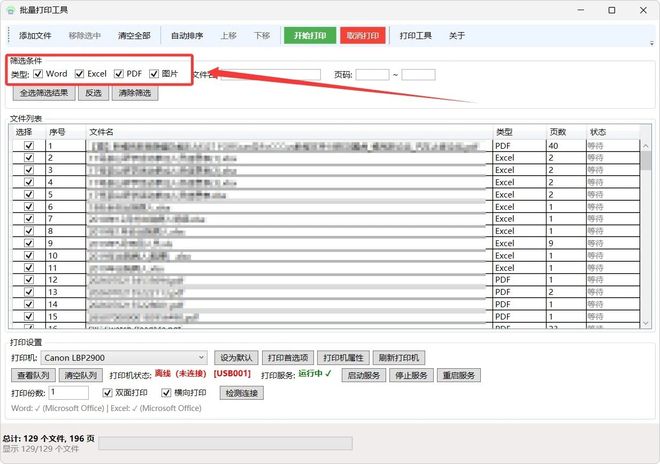Open 打印机属性 dialog
Image resolution: width=660 pixels, height=464 pixels.
343,358
